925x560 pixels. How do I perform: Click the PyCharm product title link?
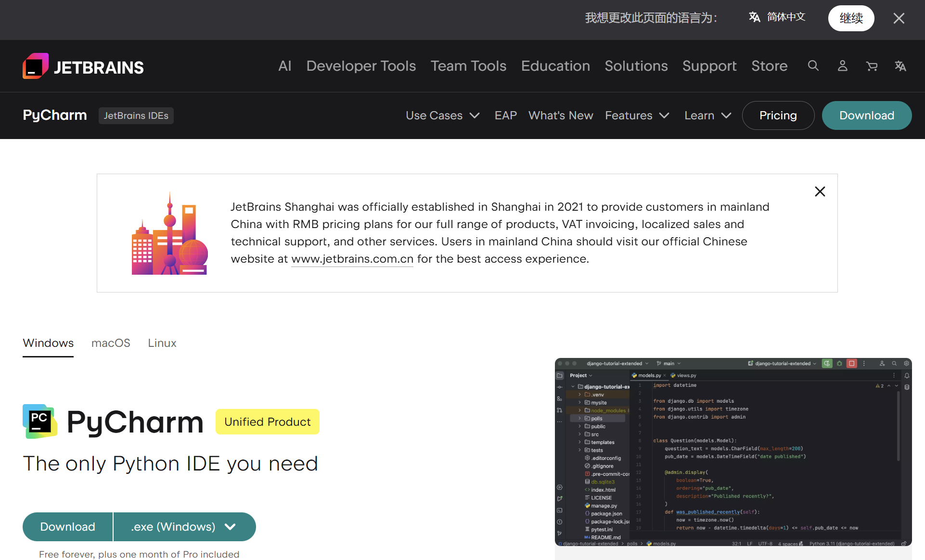click(55, 115)
